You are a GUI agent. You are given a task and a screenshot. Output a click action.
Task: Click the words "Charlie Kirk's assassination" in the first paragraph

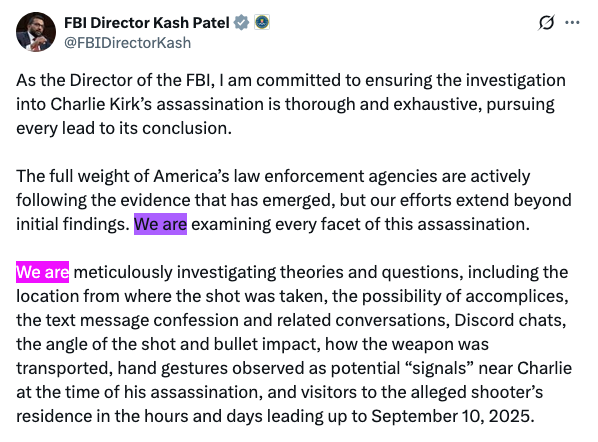coord(157,104)
